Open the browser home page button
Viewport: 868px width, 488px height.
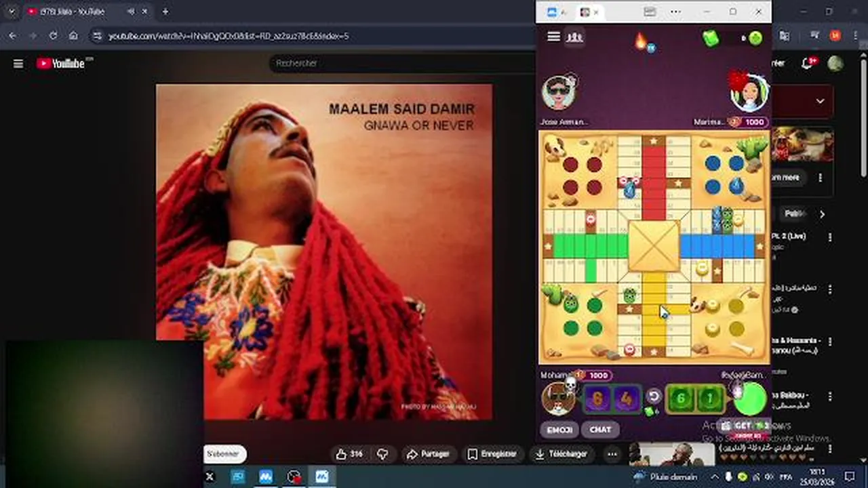coord(73,36)
